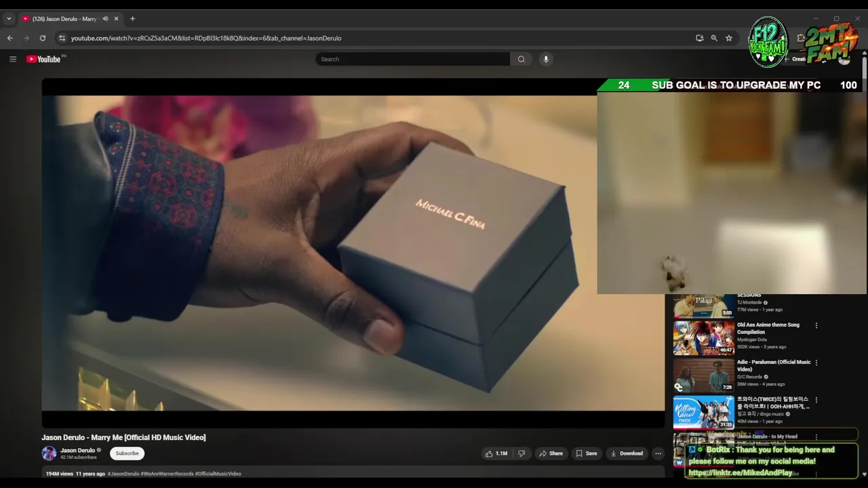Open site information icon in address bar
868x488 pixels.
(x=62, y=38)
